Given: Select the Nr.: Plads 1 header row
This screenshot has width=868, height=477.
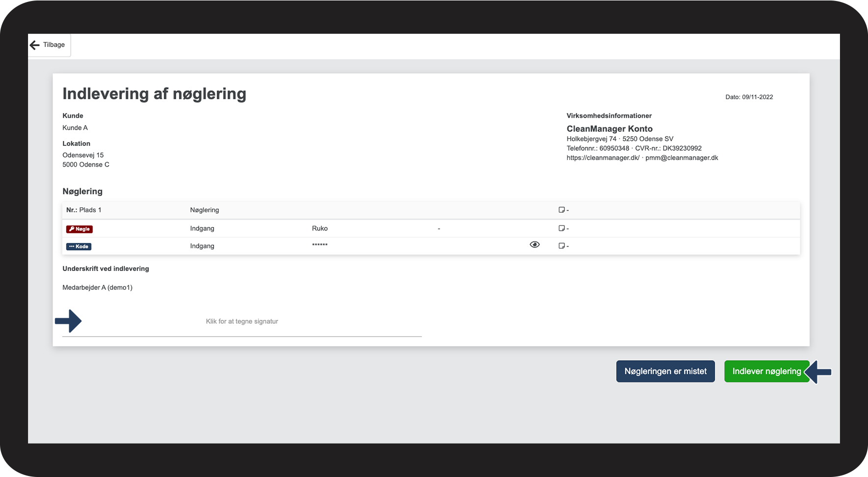Looking at the screenshot, I should tap(84, 210).
